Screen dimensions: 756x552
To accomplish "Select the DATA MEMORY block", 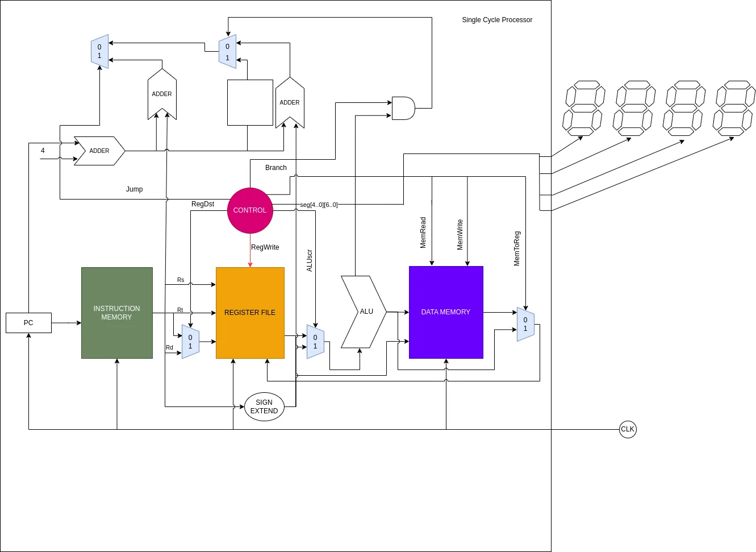I will point(446,312).
